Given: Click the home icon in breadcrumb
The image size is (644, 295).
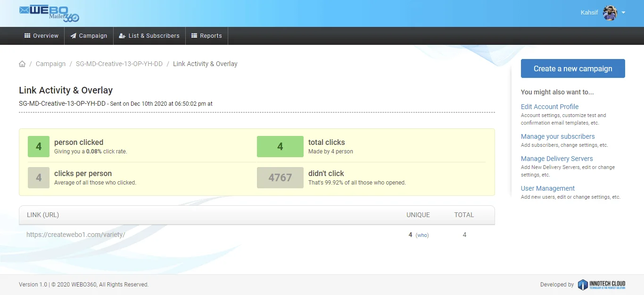Looking at the screenshot, I should click(x=22, y=64).
